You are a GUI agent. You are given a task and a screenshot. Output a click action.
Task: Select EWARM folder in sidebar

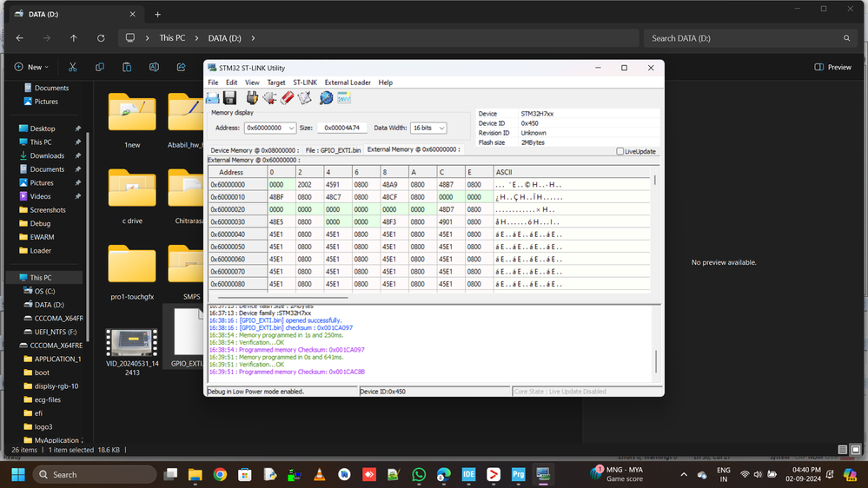[x=42, y=237]
